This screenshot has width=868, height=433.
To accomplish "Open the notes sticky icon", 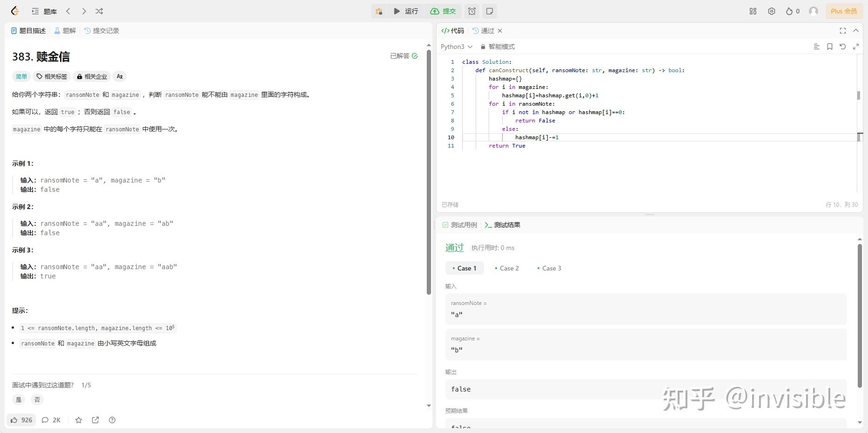I will pyautogui.click(x=489, y=11).
